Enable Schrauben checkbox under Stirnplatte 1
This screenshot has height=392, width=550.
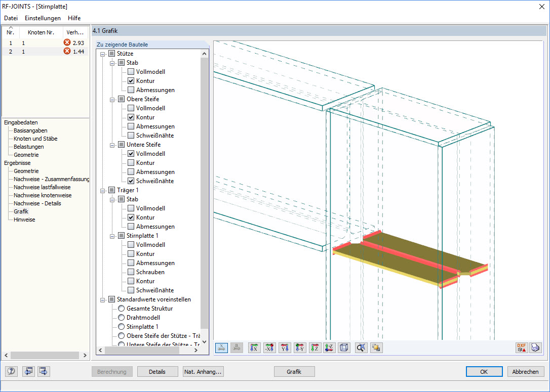131,272
